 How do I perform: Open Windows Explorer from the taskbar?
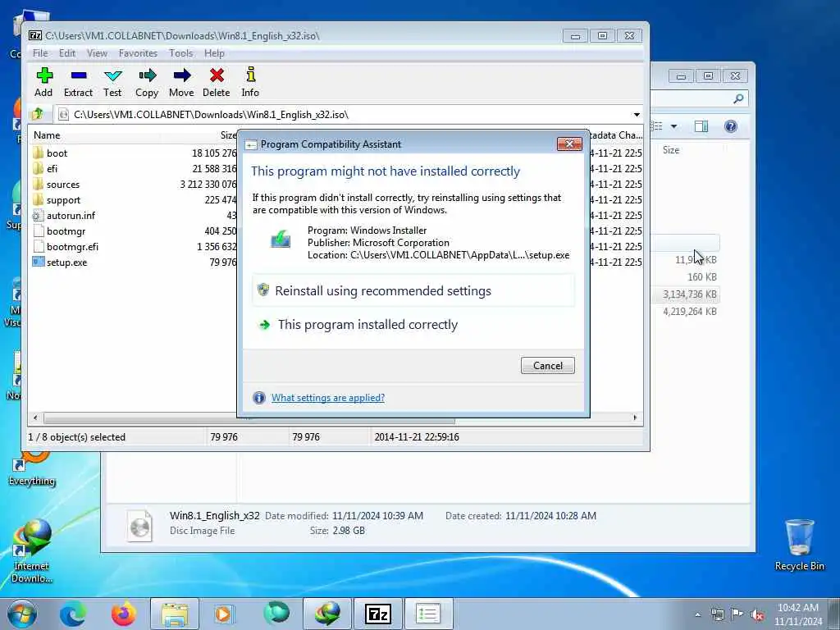tap(175, 614)
